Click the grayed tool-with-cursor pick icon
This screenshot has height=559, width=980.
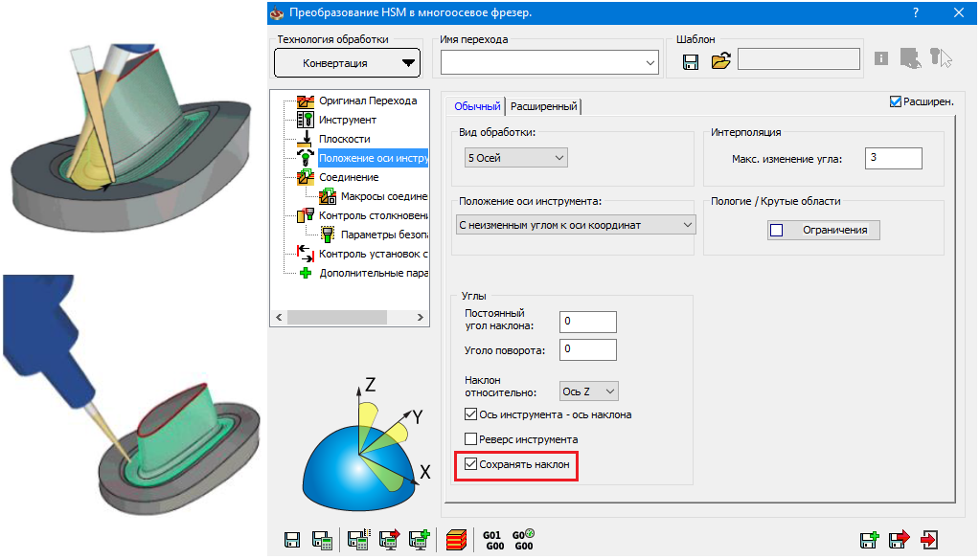[941, 58]
